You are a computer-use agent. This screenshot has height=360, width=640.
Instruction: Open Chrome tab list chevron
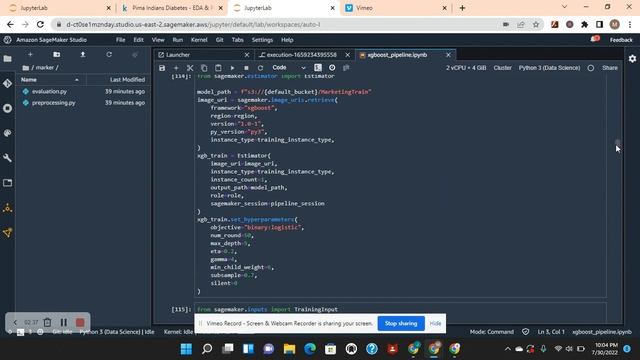564,7
